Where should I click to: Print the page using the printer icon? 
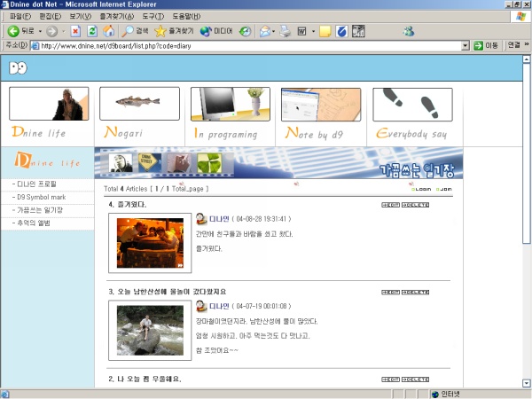click(x=285, y=31)
